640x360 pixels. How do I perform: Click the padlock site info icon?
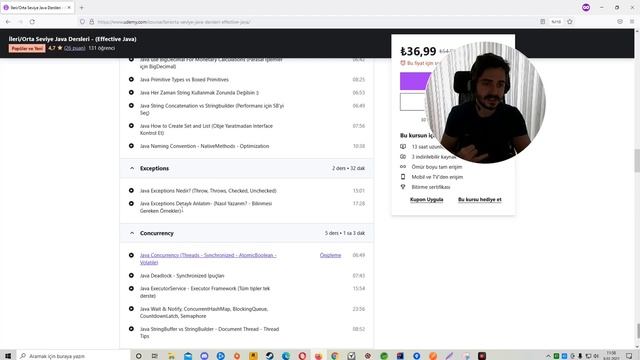(91, 22)
